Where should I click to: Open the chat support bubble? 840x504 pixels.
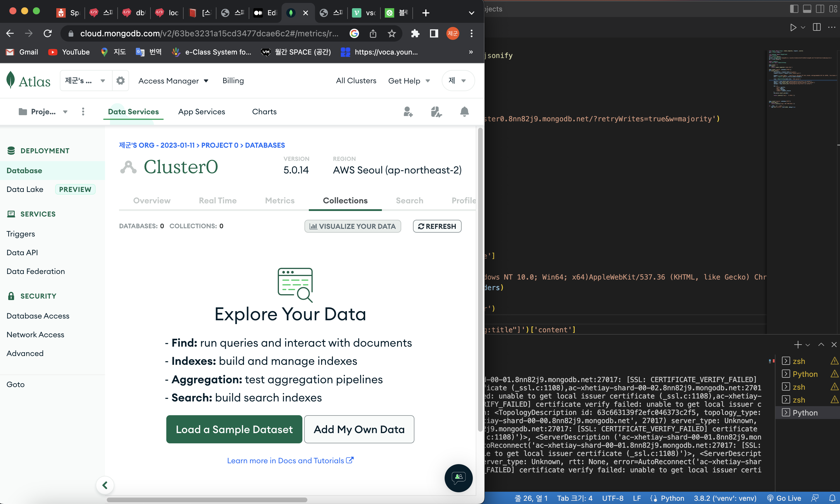pos(458,478)
